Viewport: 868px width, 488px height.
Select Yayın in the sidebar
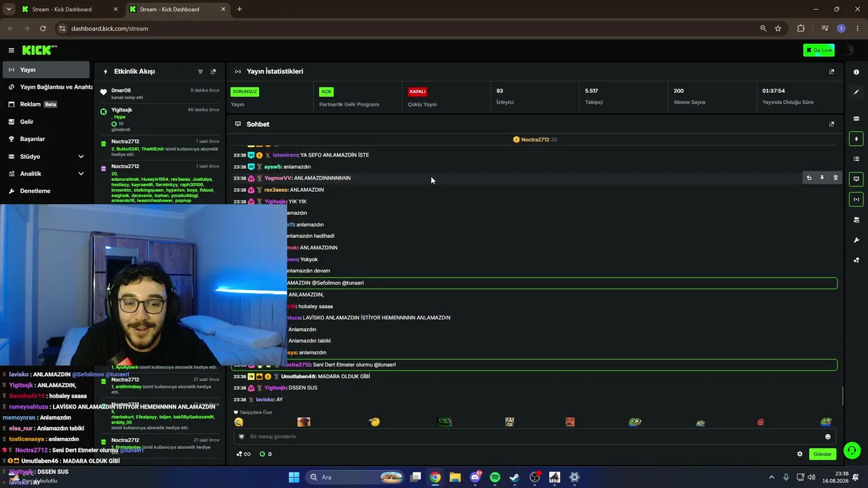pyautogui.click(x=46, y=70)
